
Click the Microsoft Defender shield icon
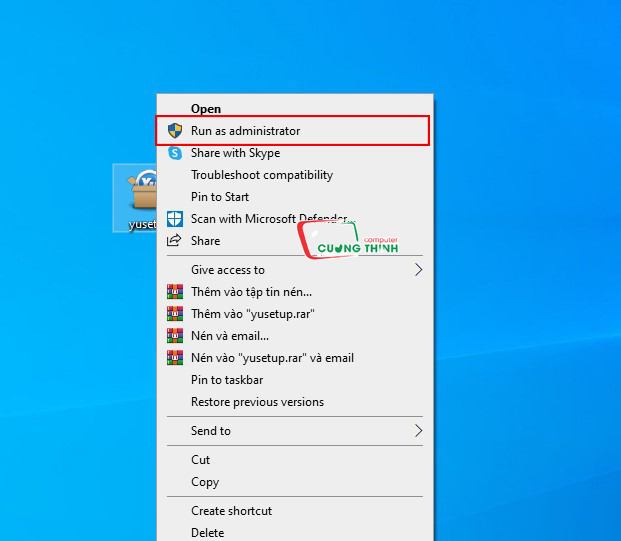coord(175,219)
